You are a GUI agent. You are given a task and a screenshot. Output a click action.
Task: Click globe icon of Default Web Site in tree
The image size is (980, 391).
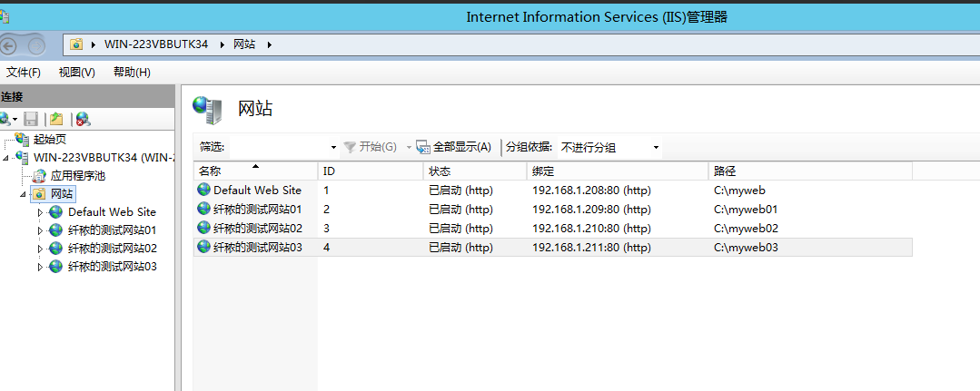point(56,212)
